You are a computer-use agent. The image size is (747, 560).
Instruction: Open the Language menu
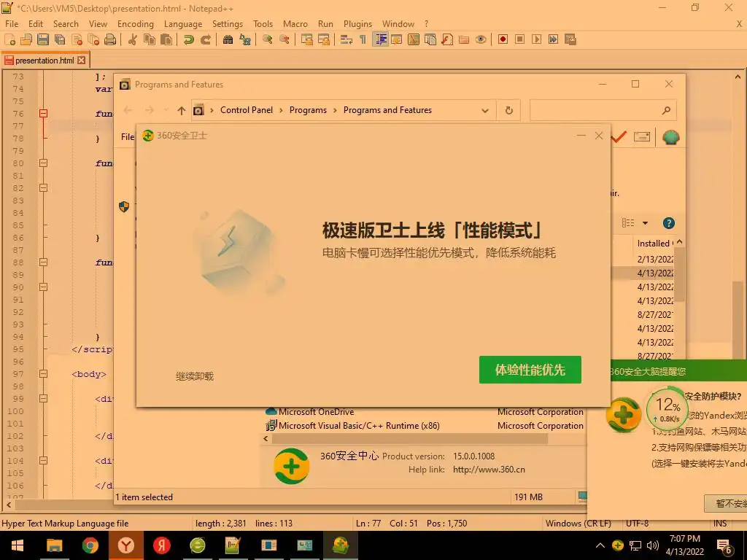pyautogui.click(x=183, y=24)
